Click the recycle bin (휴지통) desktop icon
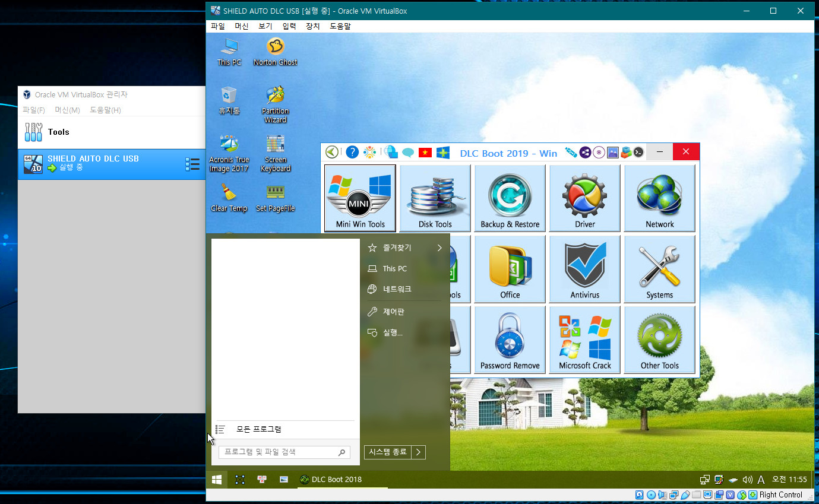The width and height of the screenshot is (819, 504). point(229,100)
